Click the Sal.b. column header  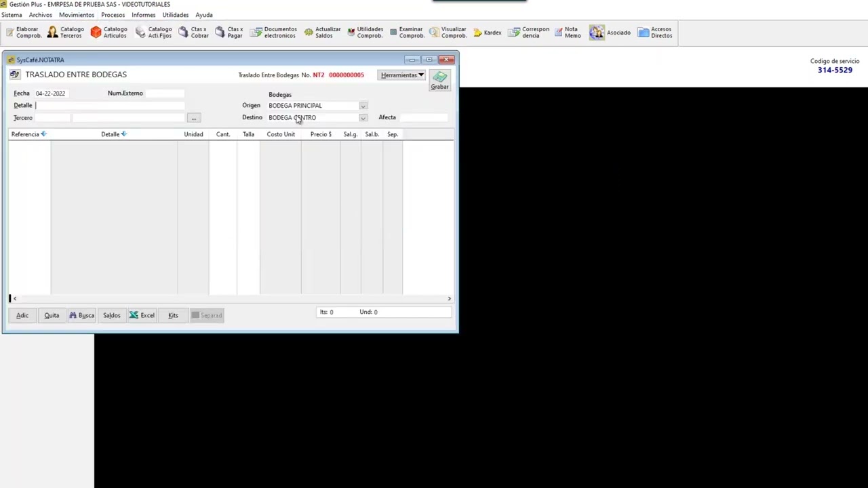[x=372, y=134]
